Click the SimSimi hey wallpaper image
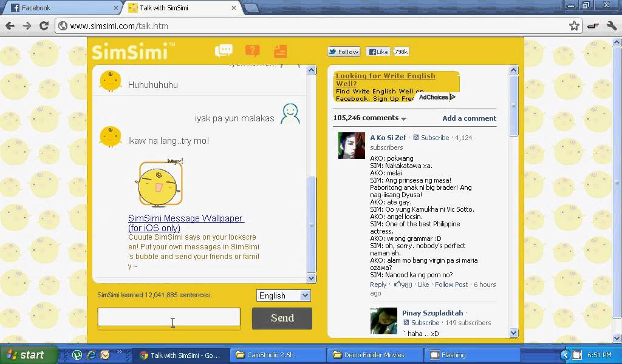Screen dimensions: 622x364 tap(160, 183)
